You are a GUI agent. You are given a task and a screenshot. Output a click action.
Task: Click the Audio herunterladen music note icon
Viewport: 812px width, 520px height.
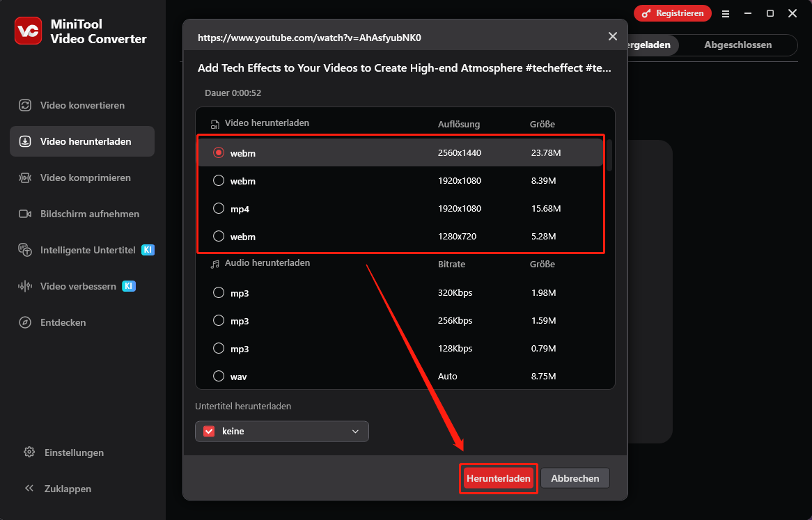point(215,264)
